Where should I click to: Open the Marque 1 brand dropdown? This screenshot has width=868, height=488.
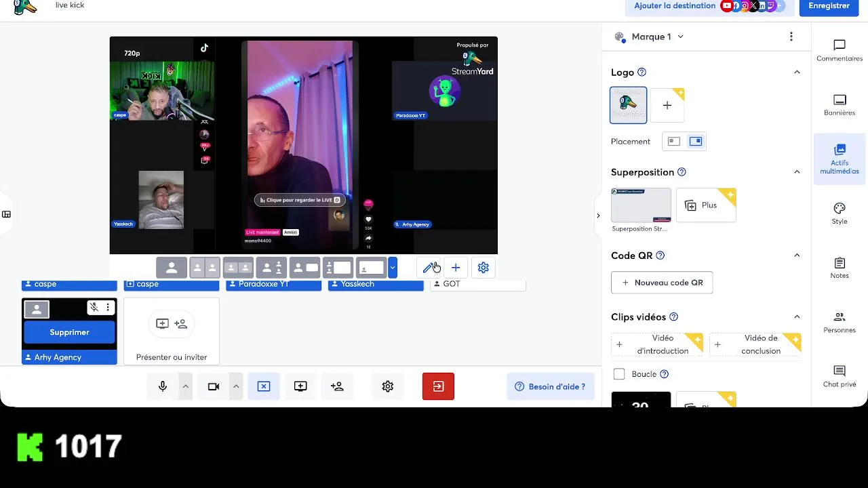649,37
